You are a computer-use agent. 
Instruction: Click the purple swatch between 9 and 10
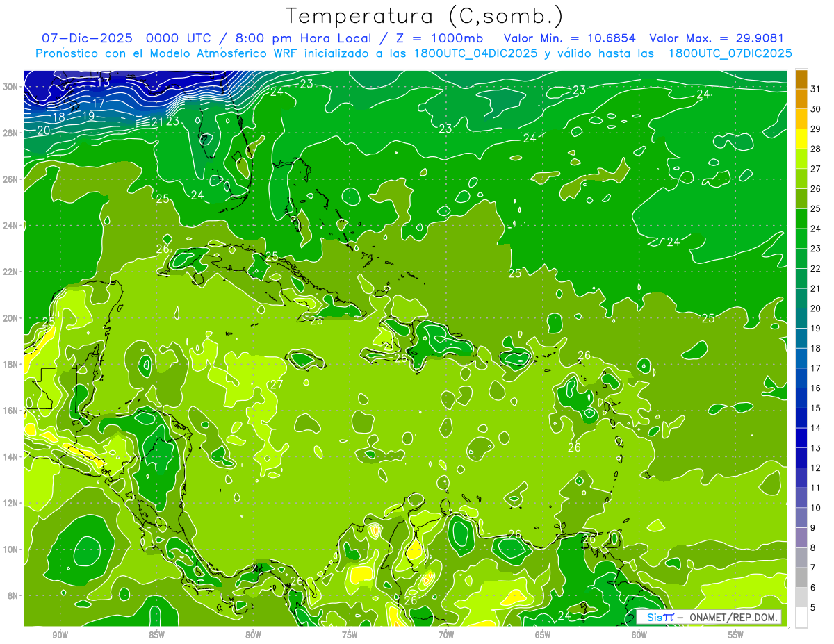(x=801, y=518)
